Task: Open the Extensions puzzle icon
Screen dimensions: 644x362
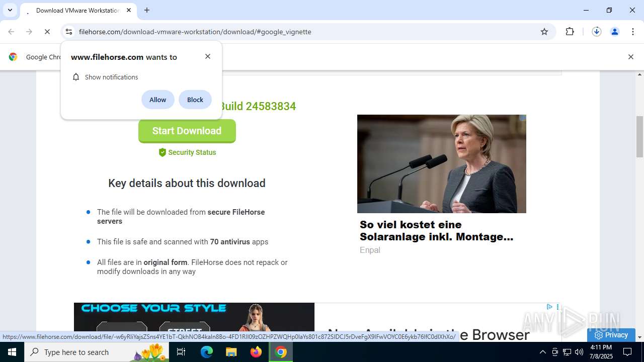Action: pyautogui.click(x=570, y=32)
